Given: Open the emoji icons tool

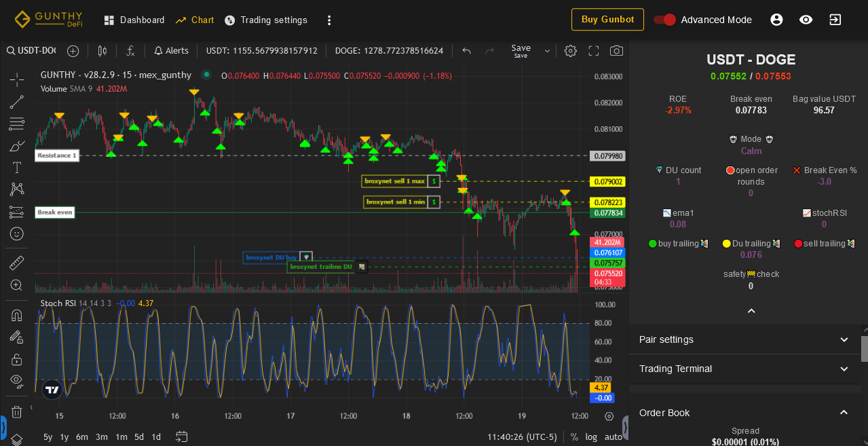Looking at the screenshot, I should coord(17,234).
